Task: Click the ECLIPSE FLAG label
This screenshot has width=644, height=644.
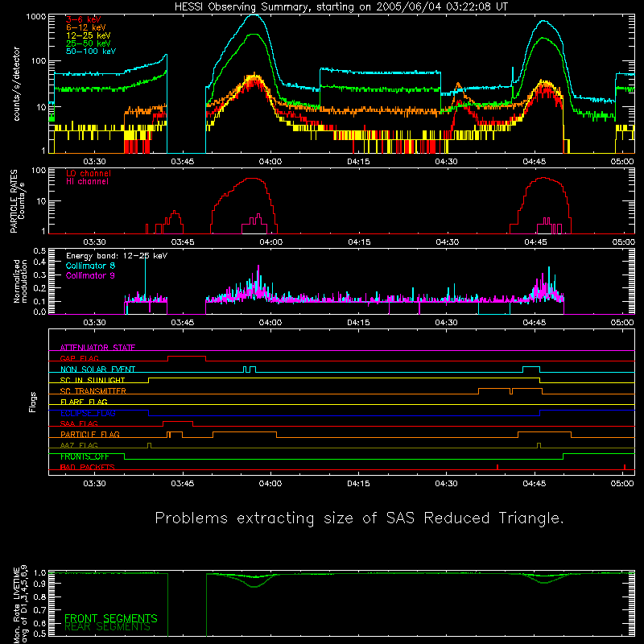Action: click(88, 413)
